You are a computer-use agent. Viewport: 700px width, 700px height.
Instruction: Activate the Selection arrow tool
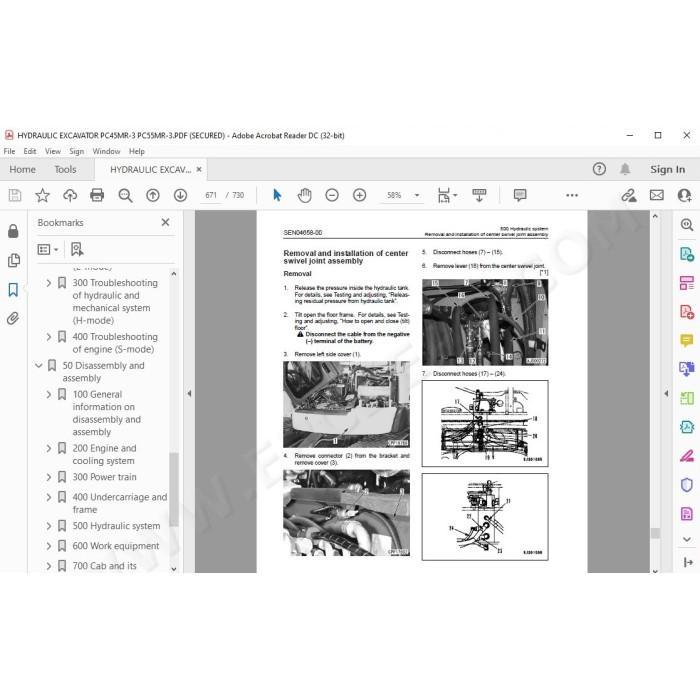[x=277, y=195]
